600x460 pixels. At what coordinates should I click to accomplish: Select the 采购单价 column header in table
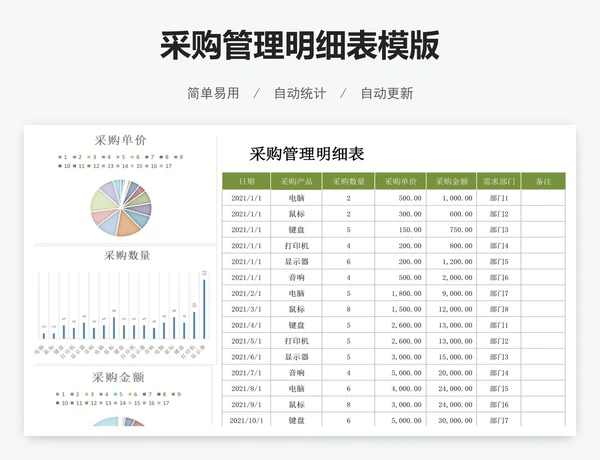coord(401,181)
